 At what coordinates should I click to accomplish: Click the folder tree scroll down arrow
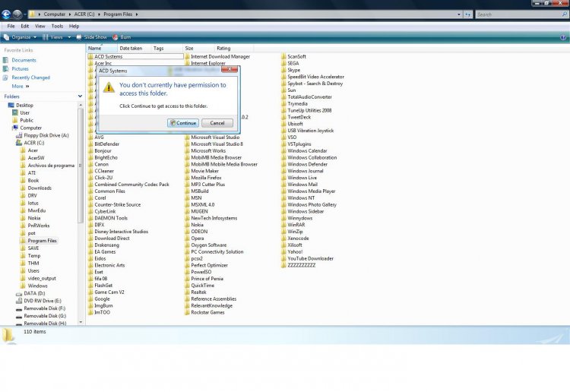pos(81,322)
